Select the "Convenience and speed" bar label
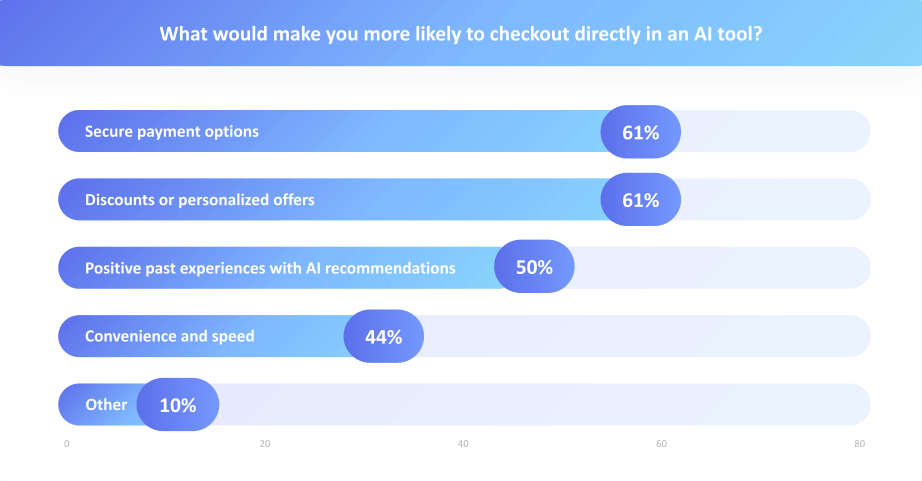922x481 pixels. [170, 336]
